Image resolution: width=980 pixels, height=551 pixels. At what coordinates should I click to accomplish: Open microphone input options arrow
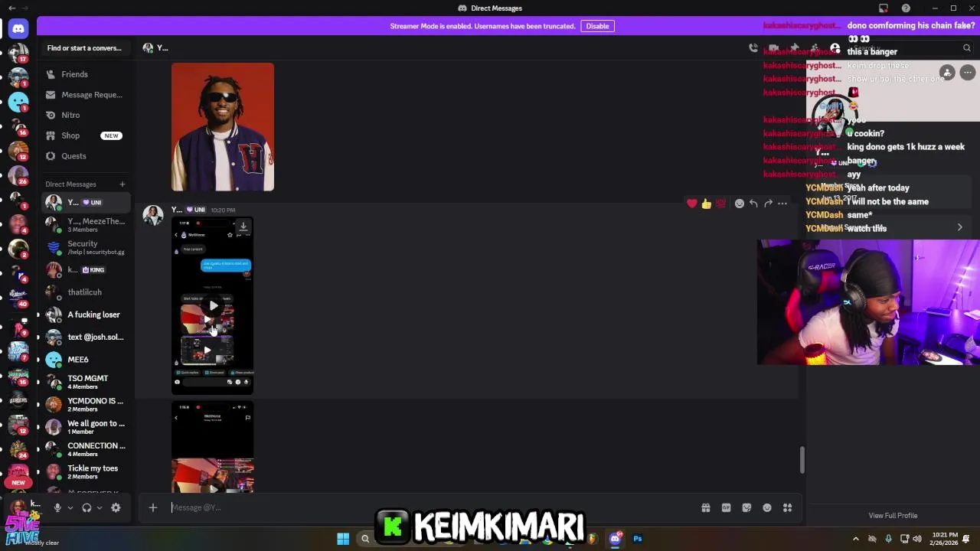click(x=70, y=507)
